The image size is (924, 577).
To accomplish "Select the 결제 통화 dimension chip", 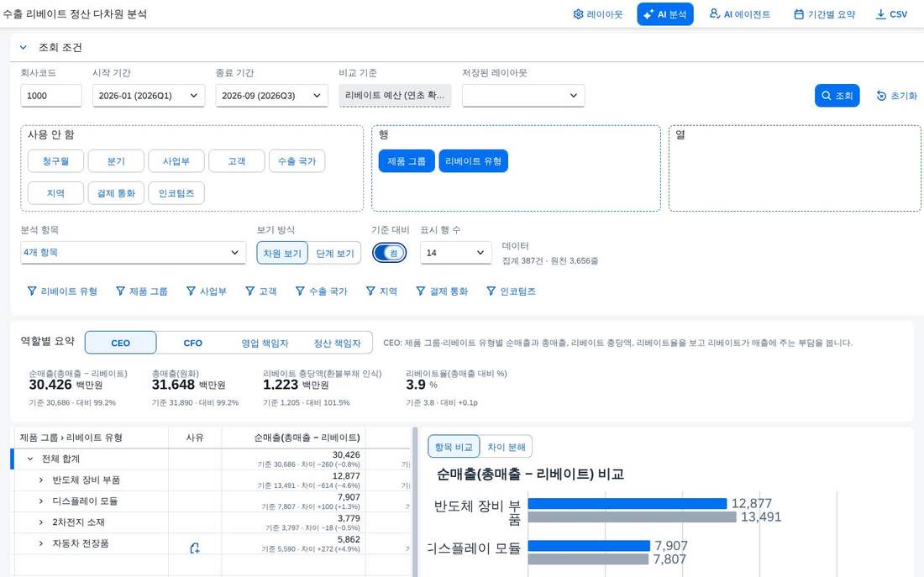I will pos(116,192).
